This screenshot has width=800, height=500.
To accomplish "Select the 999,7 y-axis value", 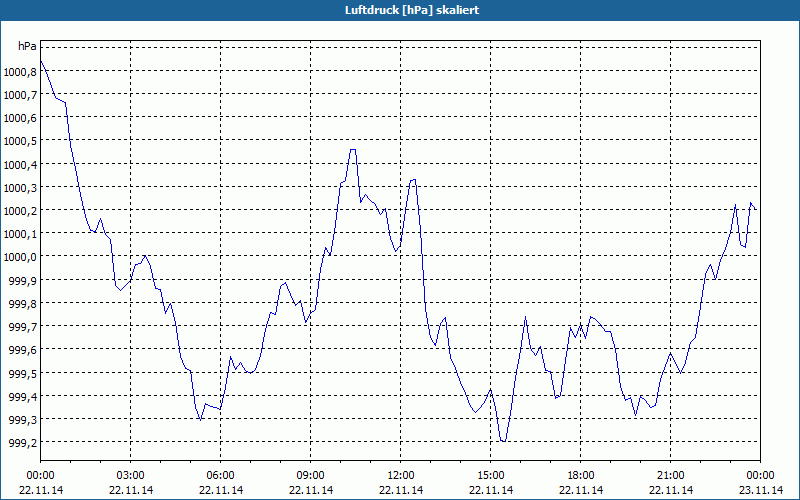I will point(23,327).
